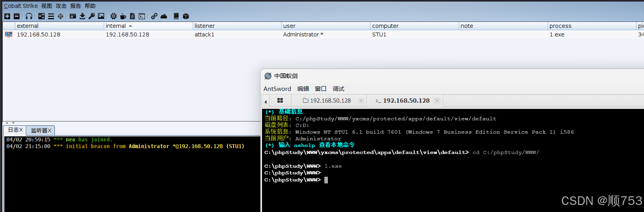Click the cube About icon

coord(186,16)
